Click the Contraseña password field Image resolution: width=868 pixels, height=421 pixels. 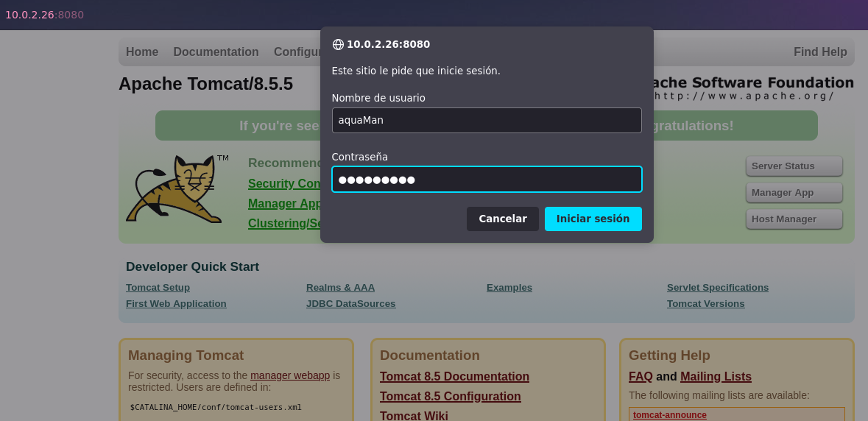[486, 180]
